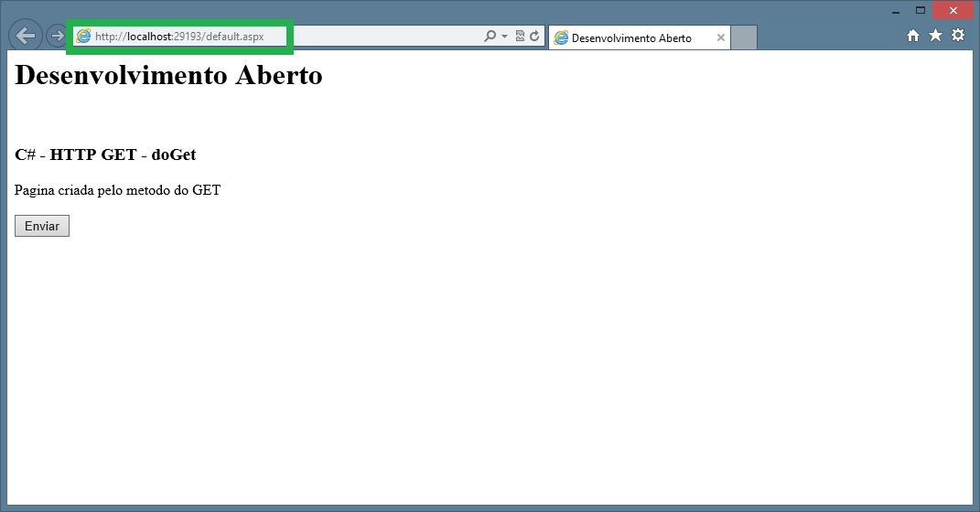Image resolution: width=980 pixels, height=512 pixels.
Task: Close the Desenvolvimento Aberto tab
Action: click(721, 38)
